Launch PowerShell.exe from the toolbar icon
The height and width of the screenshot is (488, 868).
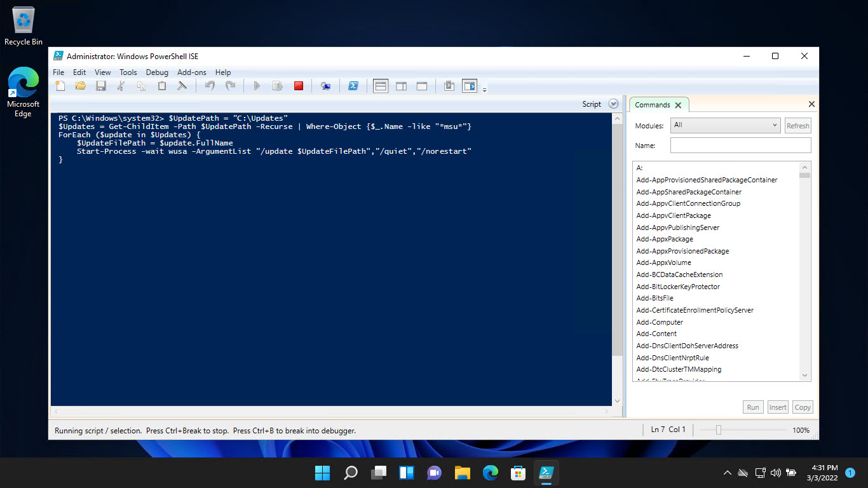coord(353,85)
